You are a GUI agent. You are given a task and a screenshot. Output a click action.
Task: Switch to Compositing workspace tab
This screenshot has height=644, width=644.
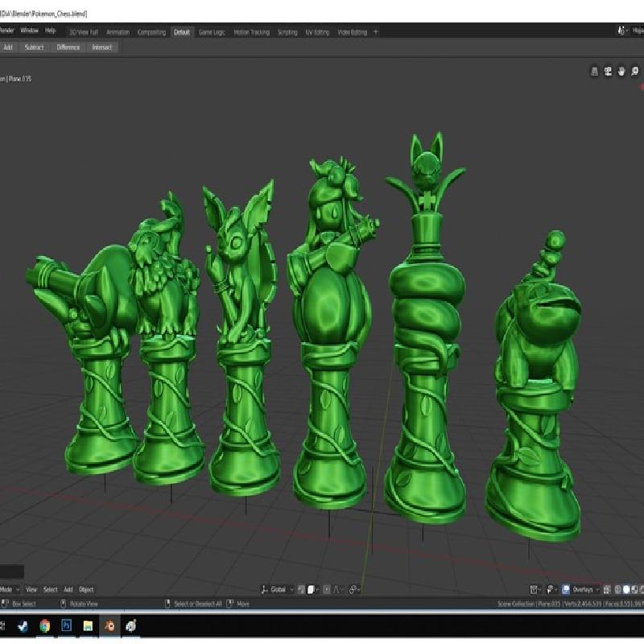(x=151, y=32)
